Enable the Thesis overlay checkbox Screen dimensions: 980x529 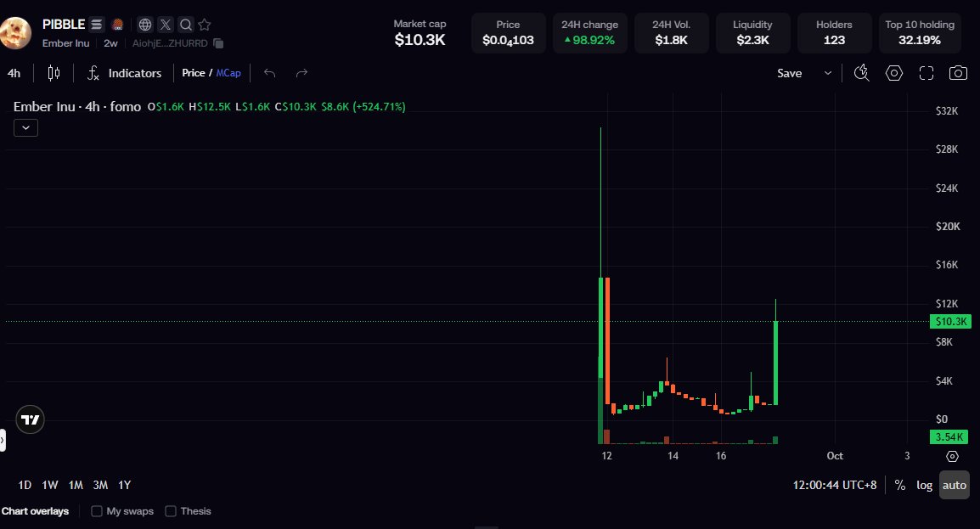click(x=171, y=511)
